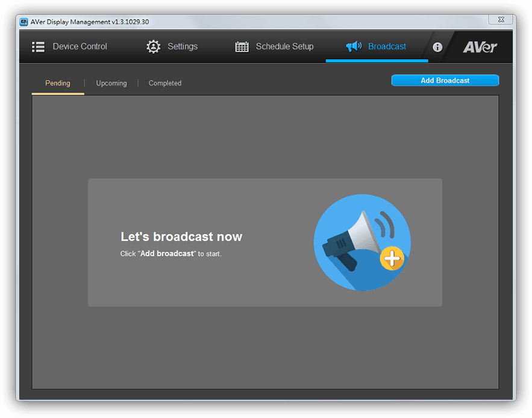Click the 'Click "Add broadcast" to start.' hint
The height and width of the screenshot is (418, 532).
pos(171,254)
